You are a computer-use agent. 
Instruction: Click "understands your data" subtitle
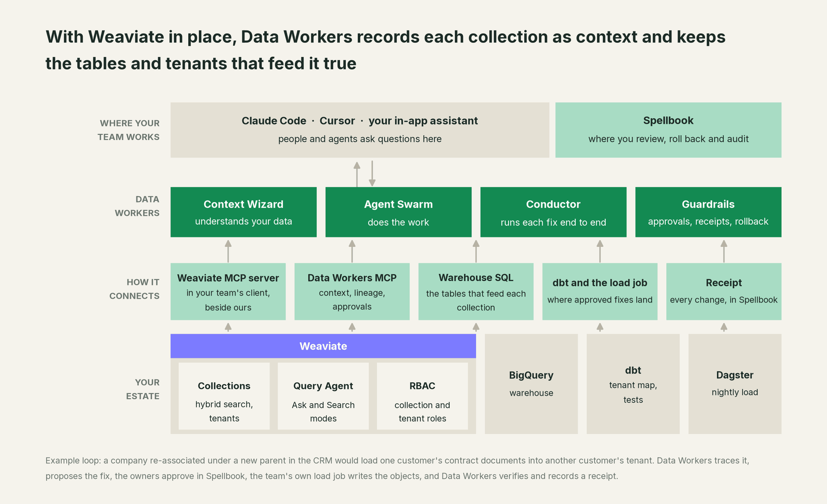243,222
